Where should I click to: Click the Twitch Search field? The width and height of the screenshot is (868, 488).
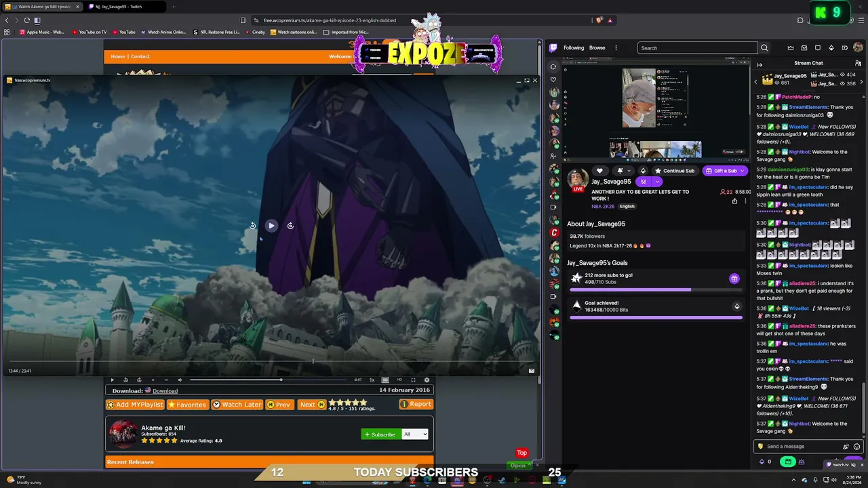[697, 48]
